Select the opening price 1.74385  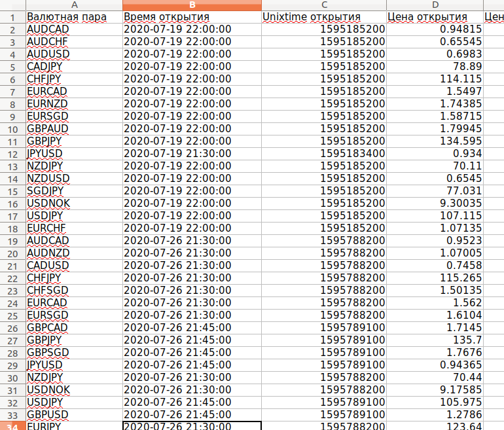pyautogui.click(x=435, y=104)
